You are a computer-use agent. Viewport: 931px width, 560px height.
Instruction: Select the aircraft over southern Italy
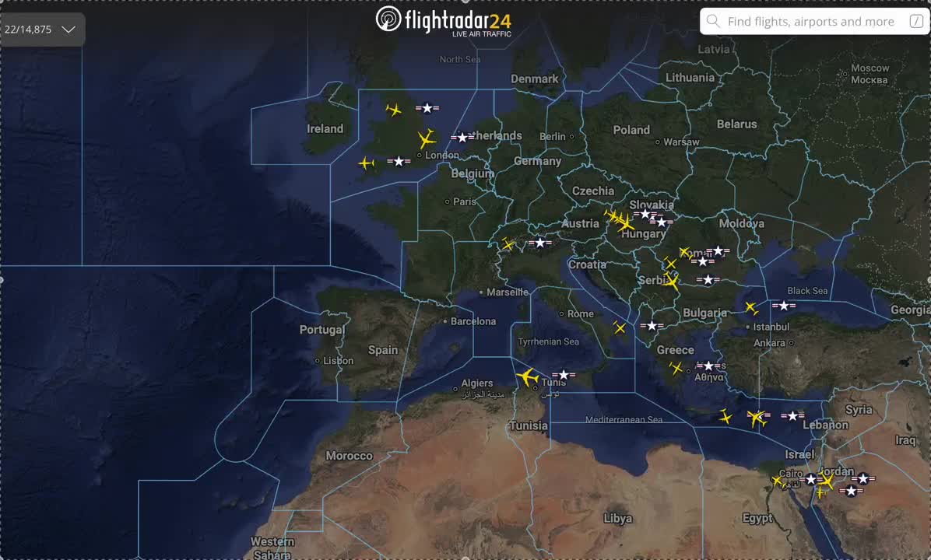(620, 328)
